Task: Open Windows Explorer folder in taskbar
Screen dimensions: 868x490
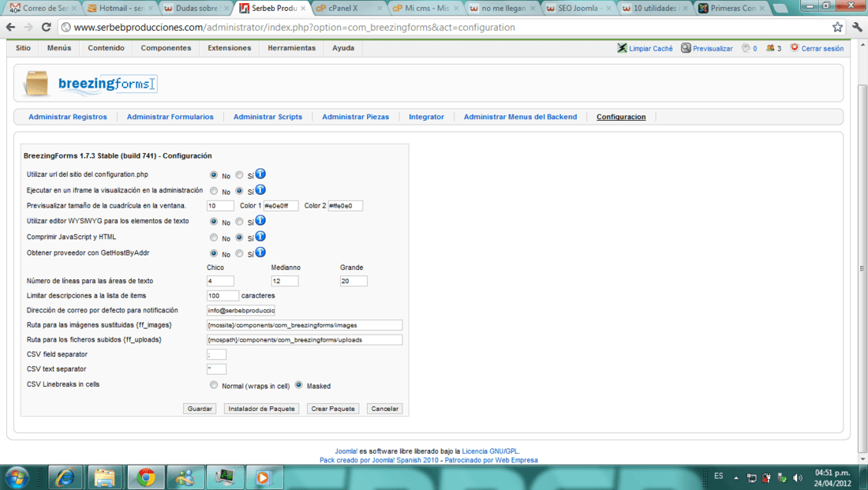Action: pyautogui.click(x=105, y=477)
